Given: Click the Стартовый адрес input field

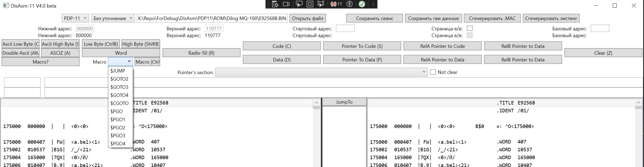Looking at the screenshot, I should tap(345, 28).
